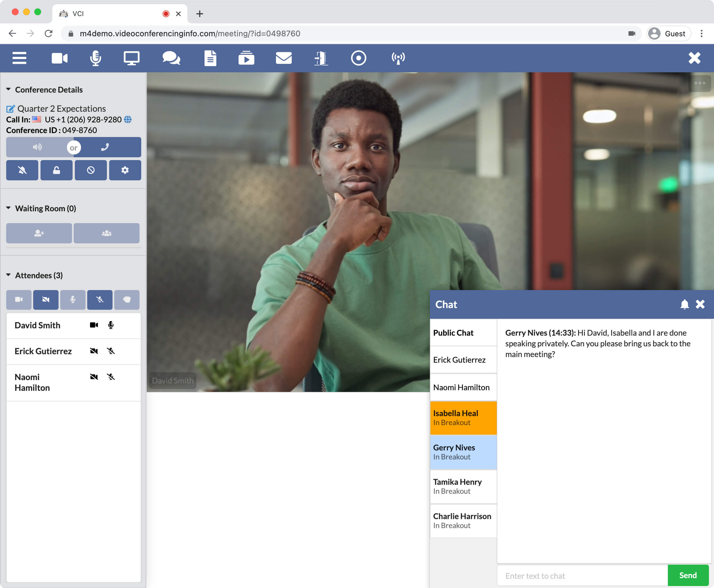The height and width of the screenshot is (588, 714).
Task: Toggle Naomi Hamilton's muted microphone icon
Action: click(111, 377)
